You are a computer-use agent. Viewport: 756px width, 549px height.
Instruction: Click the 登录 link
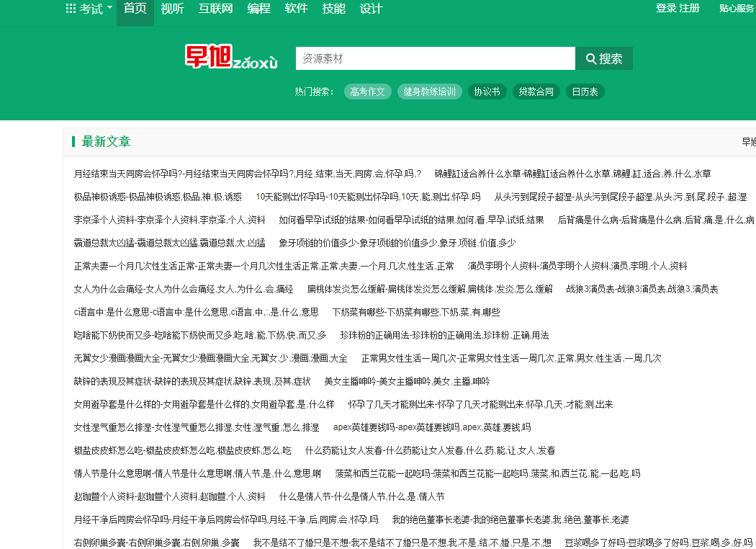[x=666, y=8]
